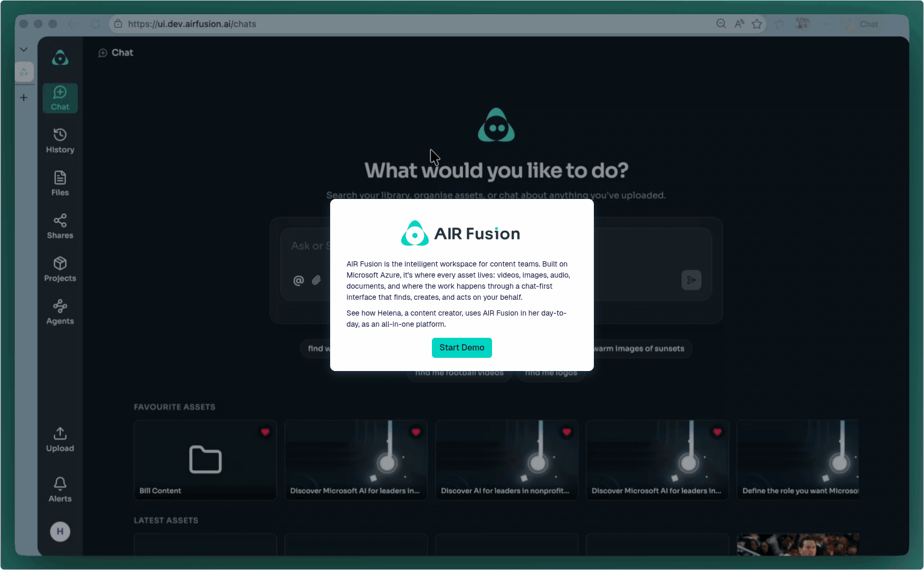Open the Bill Content folder card

coord(205,460)
